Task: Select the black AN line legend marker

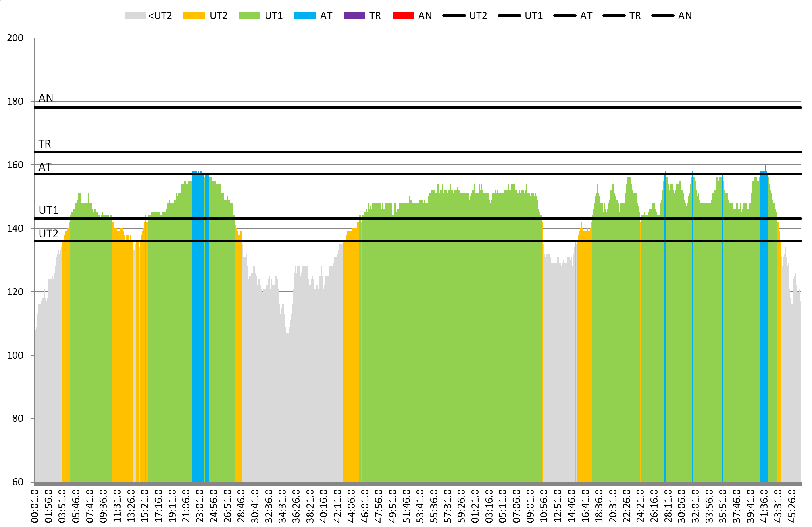Action: coord(663,16)
